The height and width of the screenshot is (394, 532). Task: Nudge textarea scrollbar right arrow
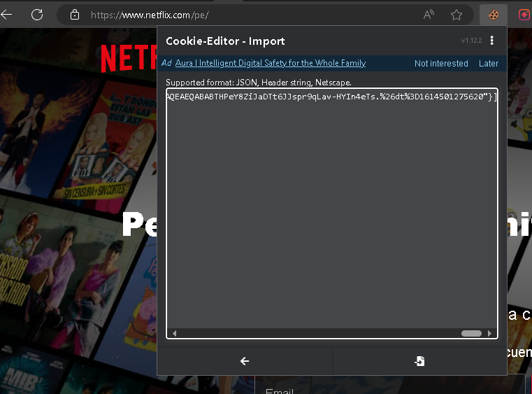489,334
